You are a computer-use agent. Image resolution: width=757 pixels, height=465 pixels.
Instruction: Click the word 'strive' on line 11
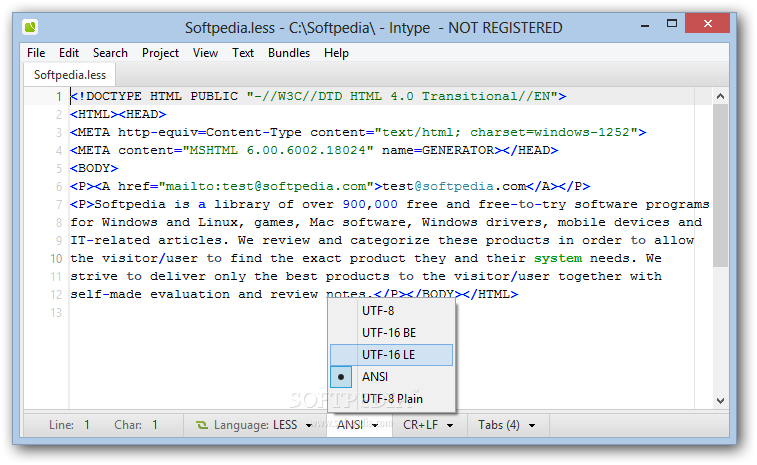[x=94, y=276]
